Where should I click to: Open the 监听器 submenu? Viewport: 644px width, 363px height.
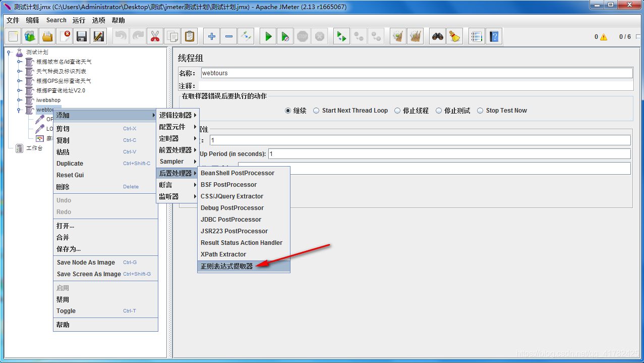pyautogui.click(x=178, y=196)
